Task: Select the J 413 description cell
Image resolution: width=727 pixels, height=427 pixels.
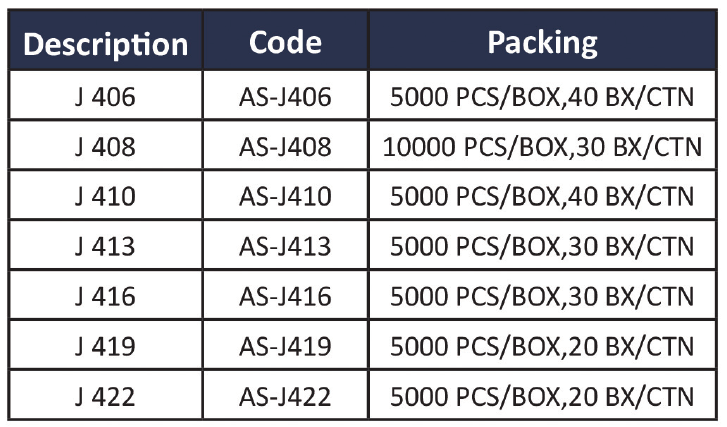Action: coord(105,246)
